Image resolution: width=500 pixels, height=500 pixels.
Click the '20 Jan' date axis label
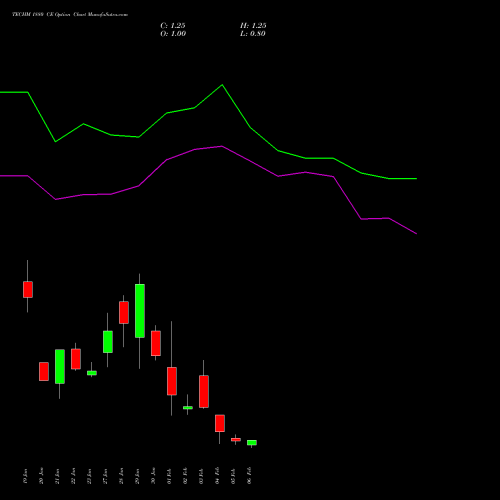[x=42, y=476]
